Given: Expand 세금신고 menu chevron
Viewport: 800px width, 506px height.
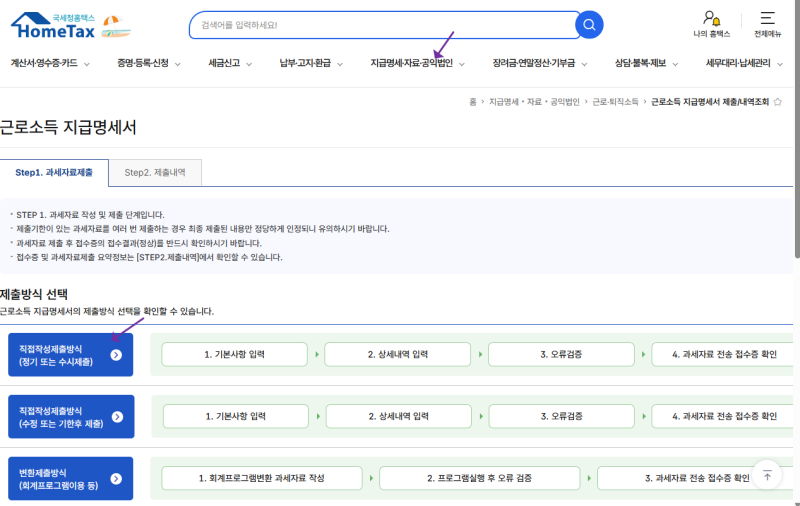Looking at the screenshot, I should point(249,64).
